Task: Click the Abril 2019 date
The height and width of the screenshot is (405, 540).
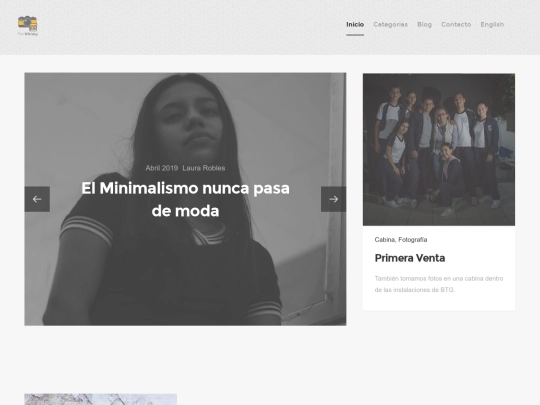Action: point(162,168)
